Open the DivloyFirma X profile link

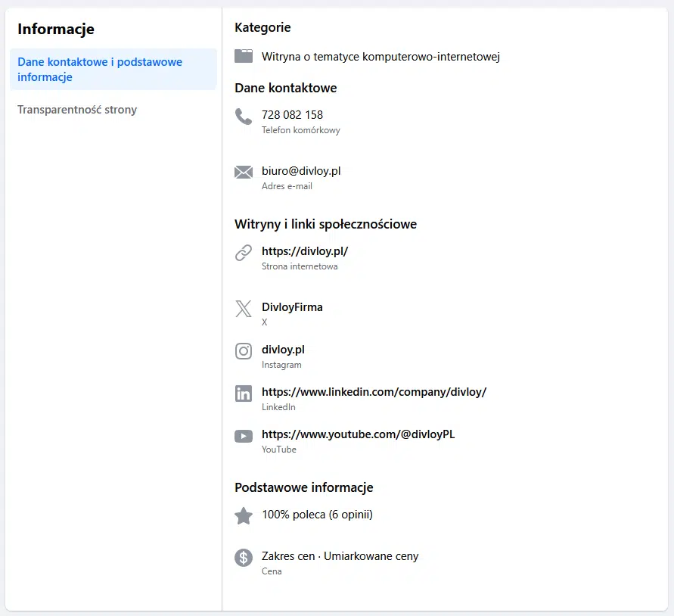pos(292,307)
